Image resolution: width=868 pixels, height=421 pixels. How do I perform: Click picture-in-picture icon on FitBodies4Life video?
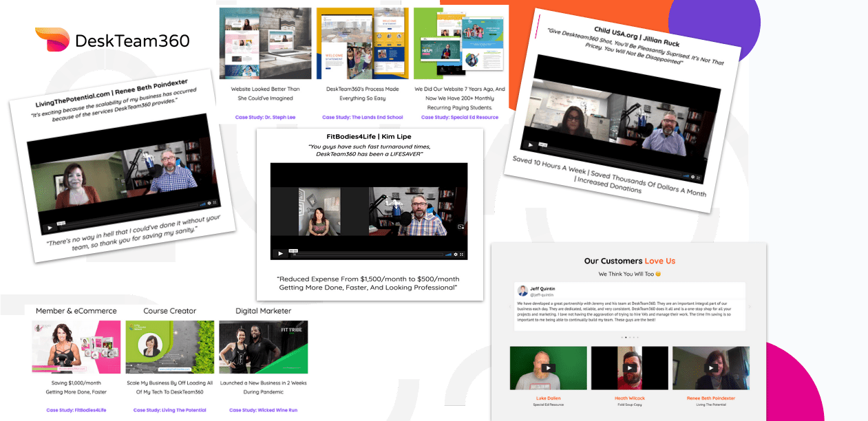[x=461, y=226]
